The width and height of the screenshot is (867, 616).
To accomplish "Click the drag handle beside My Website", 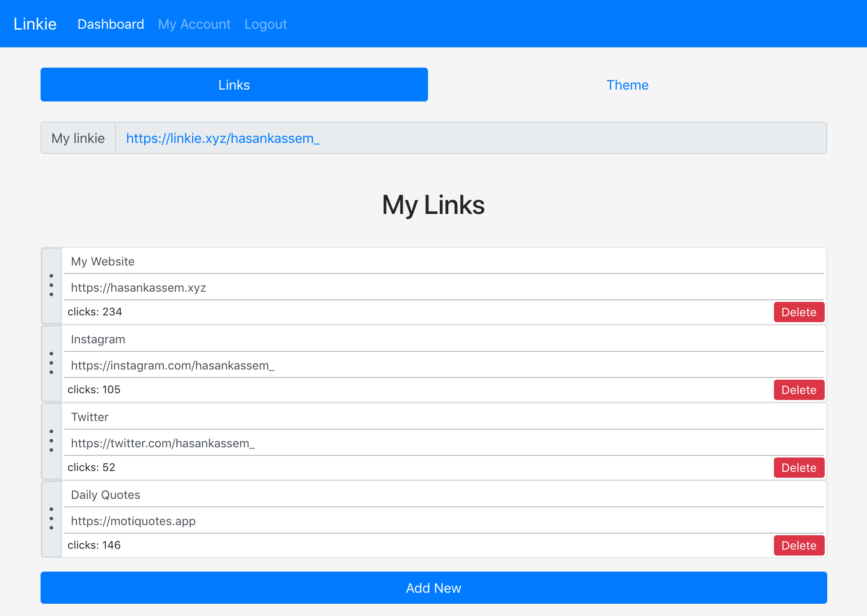I will click(x=52, y=285).
